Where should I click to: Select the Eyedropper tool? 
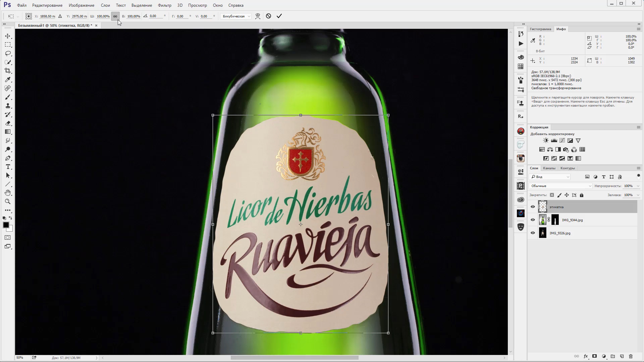click(8, 79)
